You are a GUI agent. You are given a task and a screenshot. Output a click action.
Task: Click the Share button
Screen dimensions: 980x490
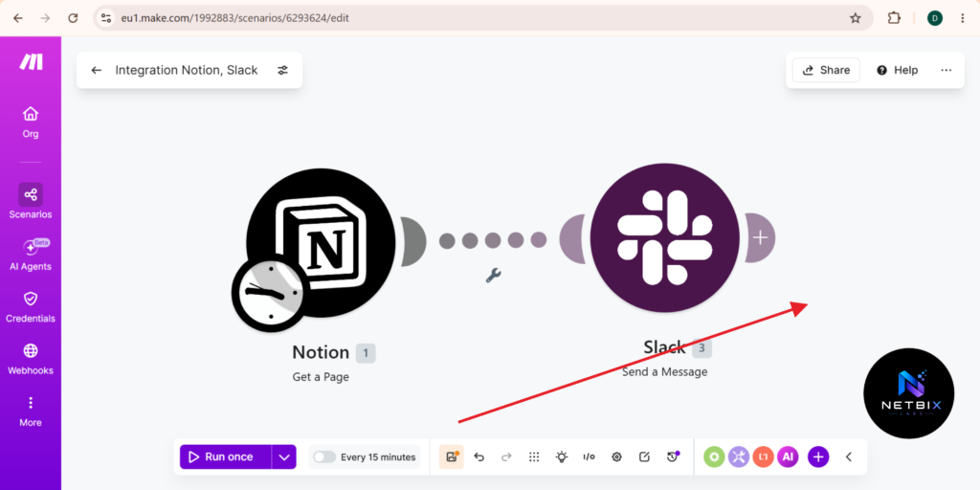pos(826,70)
